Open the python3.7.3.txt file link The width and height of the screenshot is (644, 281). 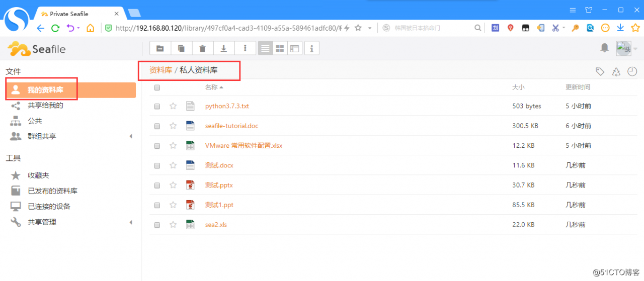pos(227,106)
